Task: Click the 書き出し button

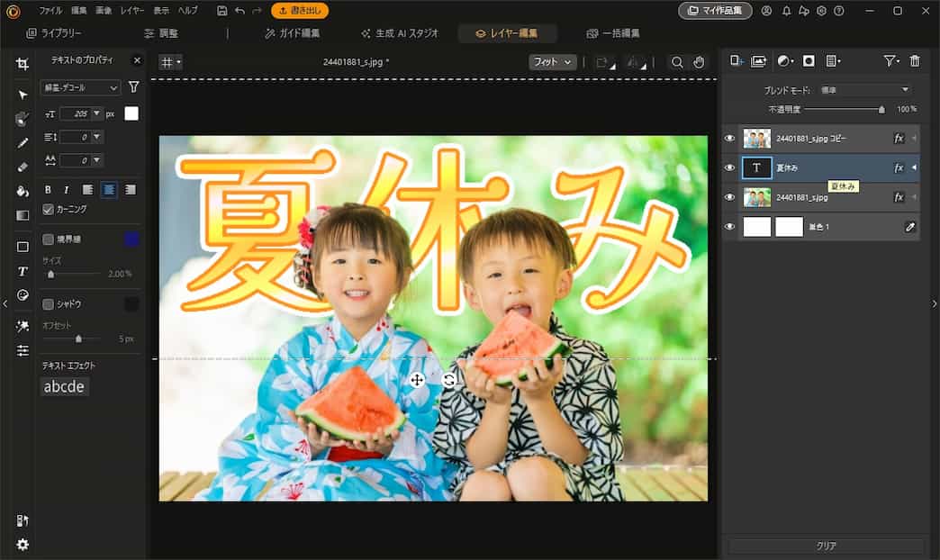Action: [x=300, y=11]
